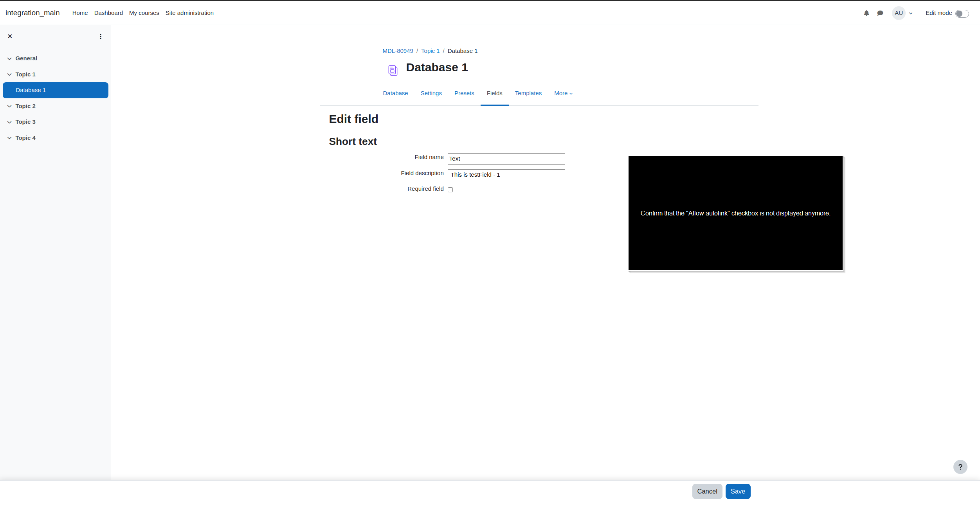Image resolution: width=980 pixels, height=510 pixels.
Task: Select the Fields tab
Action: 494,93
